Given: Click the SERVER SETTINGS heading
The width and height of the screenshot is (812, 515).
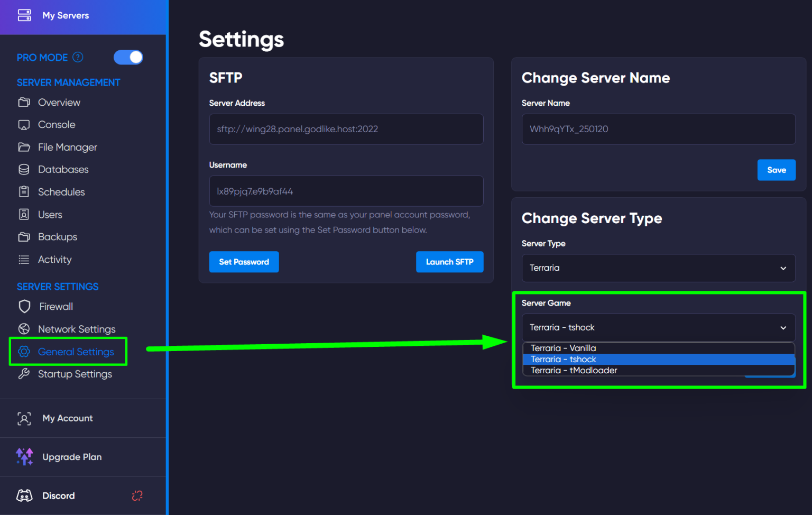Looking at the screenshot, I should point(58,287).
